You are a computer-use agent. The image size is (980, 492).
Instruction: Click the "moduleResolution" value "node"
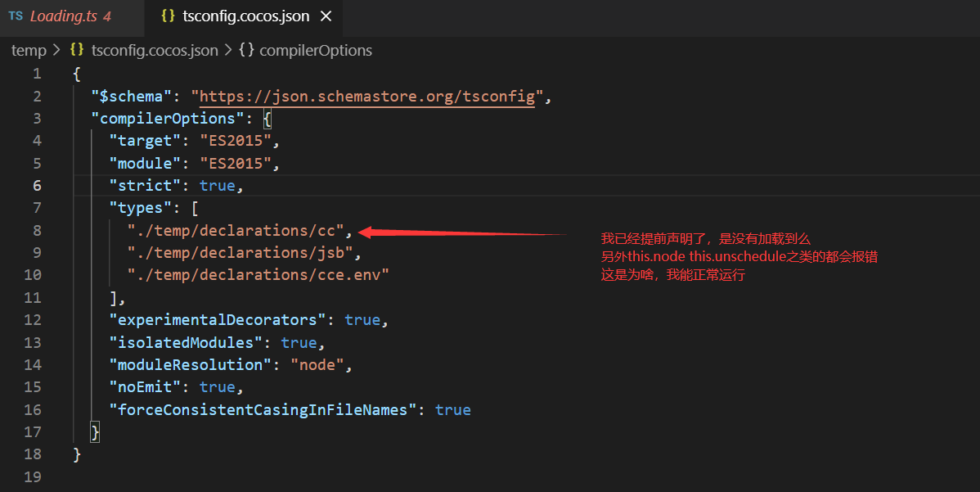click(x=317, y=364)
